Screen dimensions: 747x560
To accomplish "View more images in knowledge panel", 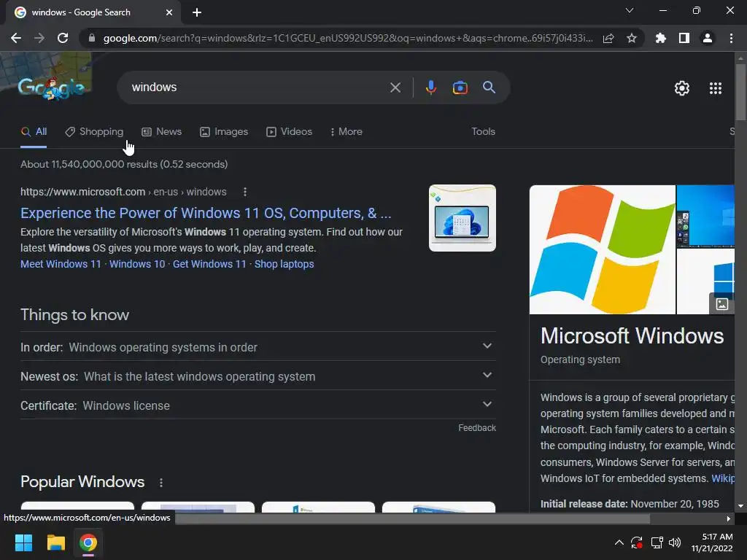I will point(721,304).
